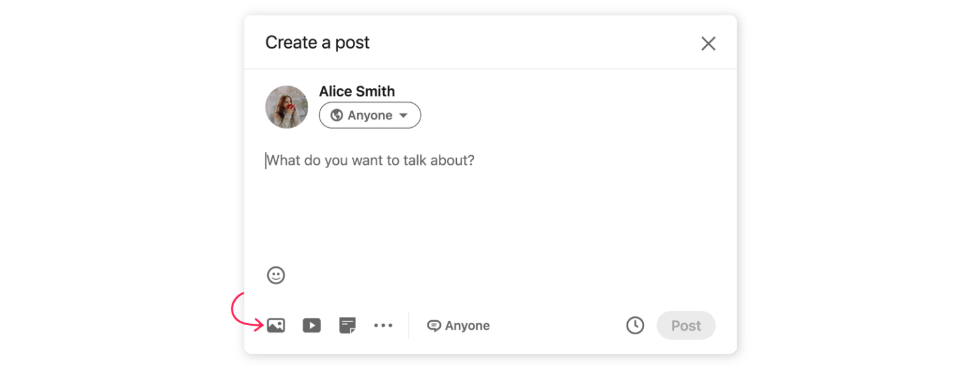Image resolution: width=980 pixels, height=368 pixels.
Task: Click the speech bubble comment icon
Action: tap(434, 326)
